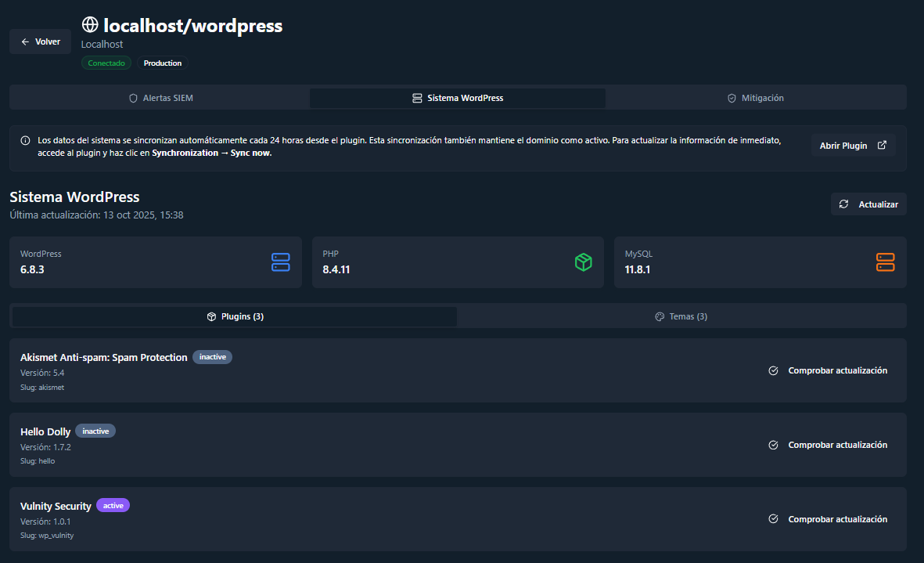
Task: Open the plugin via Abrir Plugin button
Action: [854, 146]
